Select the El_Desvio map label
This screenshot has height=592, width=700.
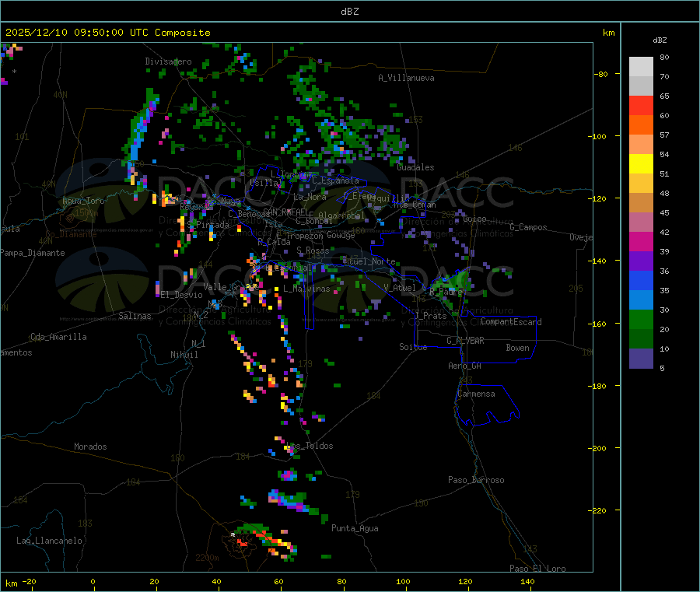(182, 295)
